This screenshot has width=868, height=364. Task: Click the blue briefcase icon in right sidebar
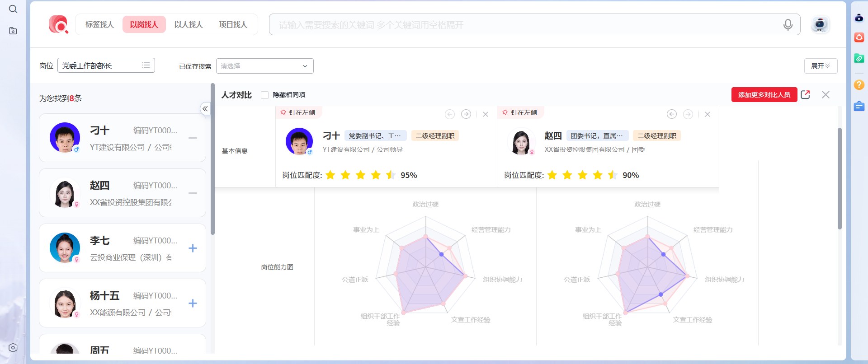pyautogui.click(x=859, y=106)
